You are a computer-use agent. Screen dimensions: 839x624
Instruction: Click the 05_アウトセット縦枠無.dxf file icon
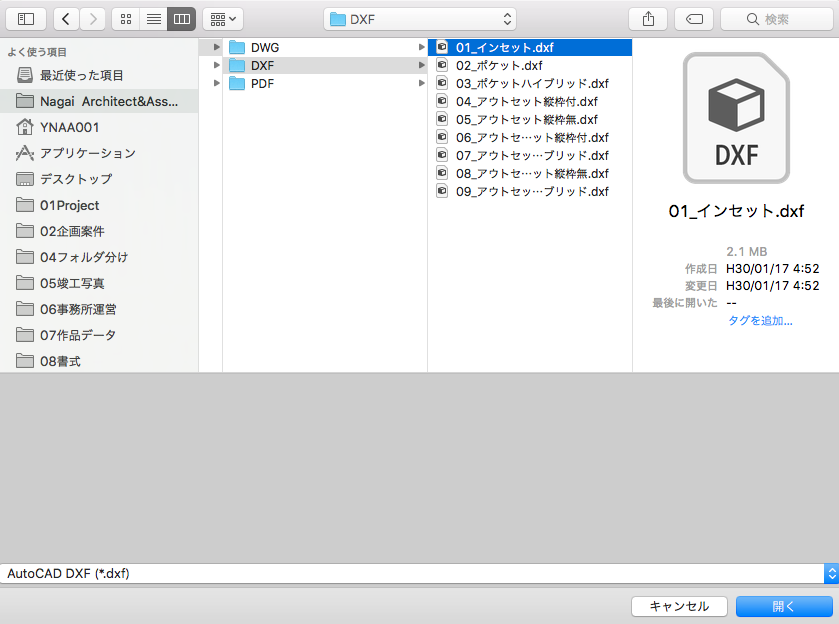pos(442,119)
